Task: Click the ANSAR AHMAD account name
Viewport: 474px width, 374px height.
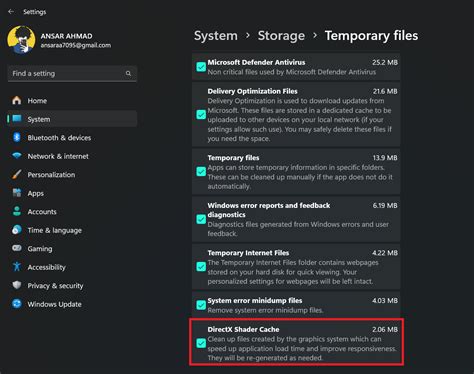Action: click(66, 36)
